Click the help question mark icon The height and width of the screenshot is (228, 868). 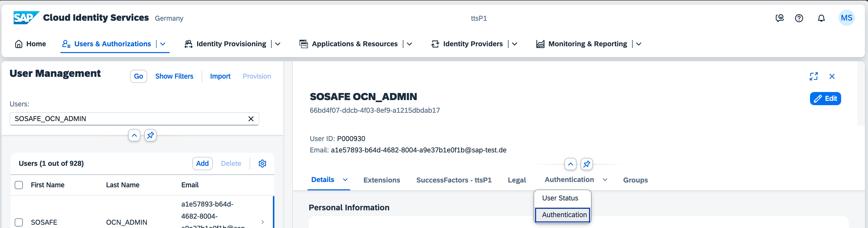point(799,18)
